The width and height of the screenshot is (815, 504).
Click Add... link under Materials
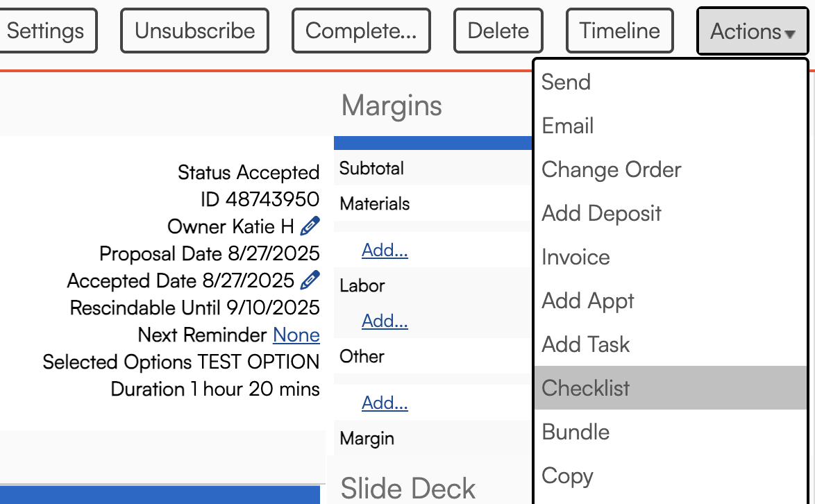(x=385, y=250)
